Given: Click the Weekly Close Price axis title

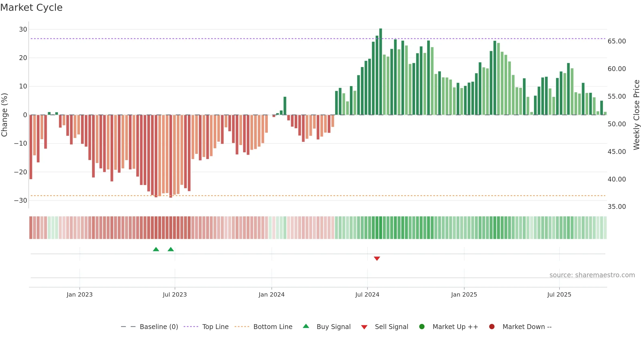Looking at the screenshot, I should pos(636,115).
